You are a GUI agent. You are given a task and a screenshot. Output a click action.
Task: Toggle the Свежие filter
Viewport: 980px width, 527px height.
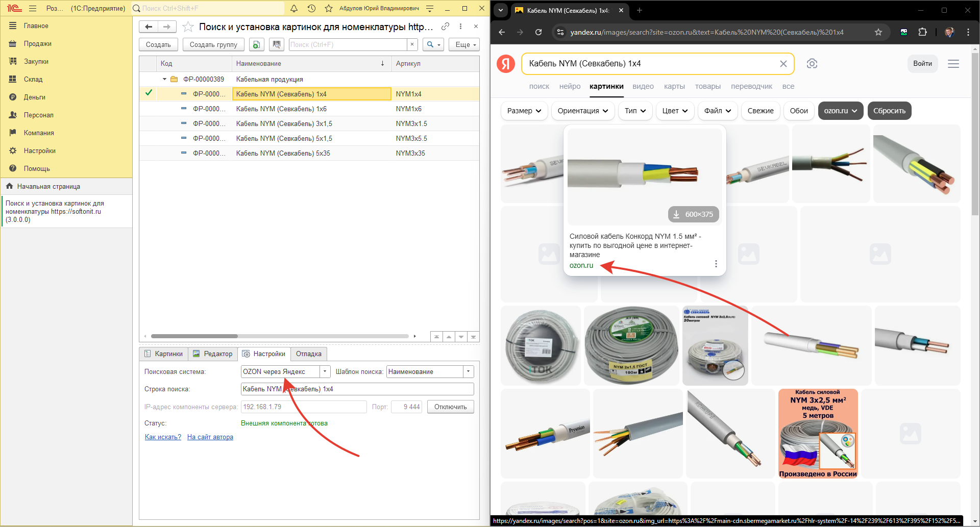pyautogui.click(x=760, y=111)
